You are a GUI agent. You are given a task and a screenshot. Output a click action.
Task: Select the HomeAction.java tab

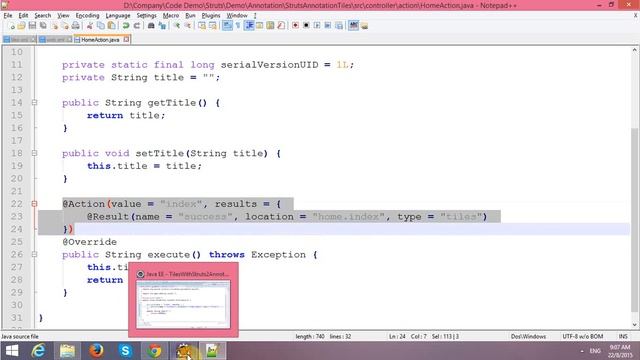click(100, 40)
